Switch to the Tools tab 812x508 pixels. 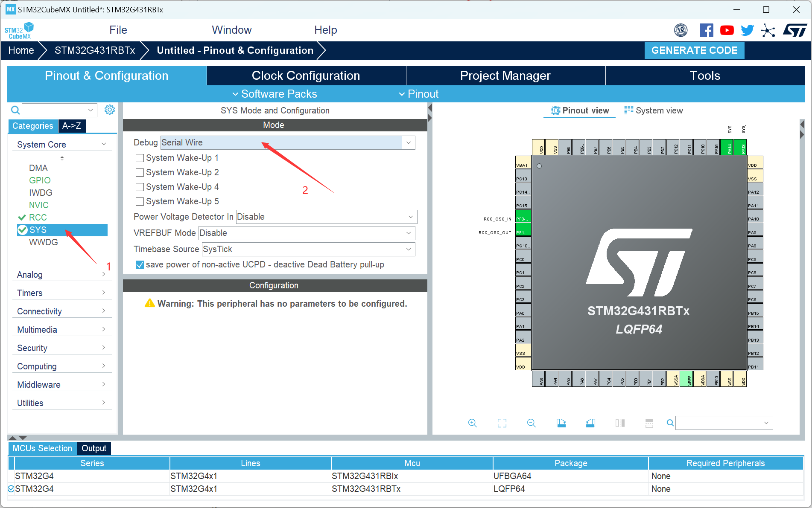click(705, 76)
